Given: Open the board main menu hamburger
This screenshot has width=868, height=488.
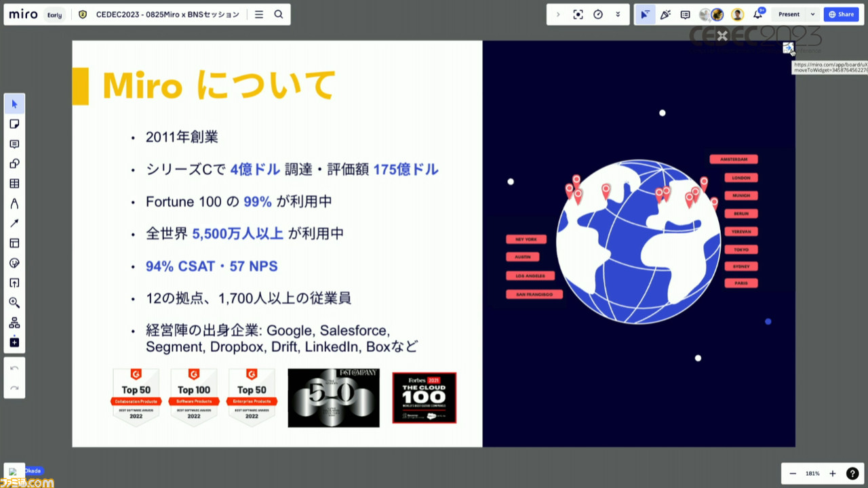Looking at the screenshot, I should (x=259, y=14).
